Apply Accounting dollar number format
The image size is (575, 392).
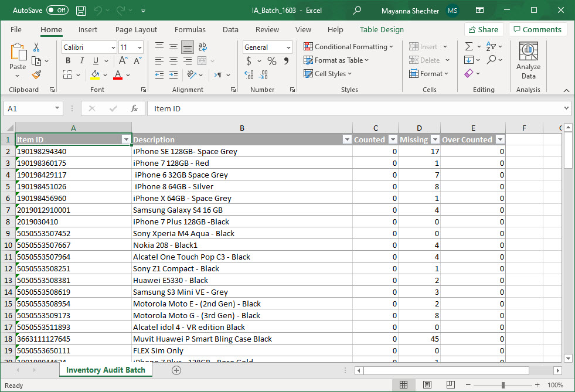(249, 61)
